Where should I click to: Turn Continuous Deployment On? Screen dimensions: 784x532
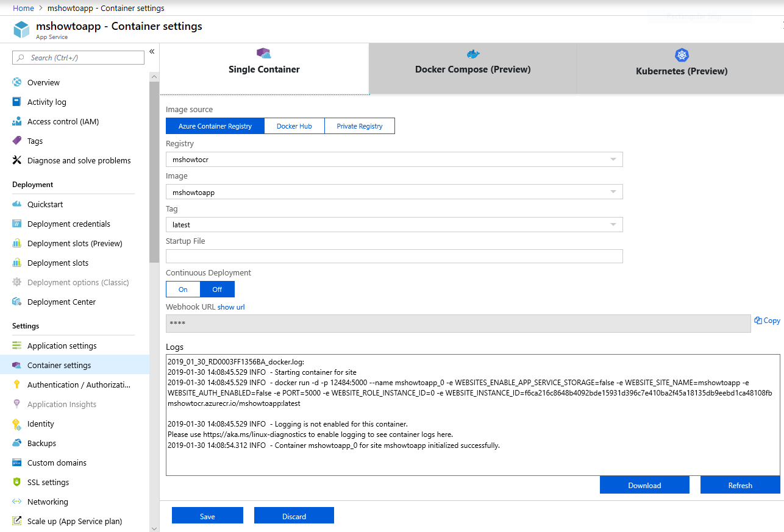coord(183,289)
